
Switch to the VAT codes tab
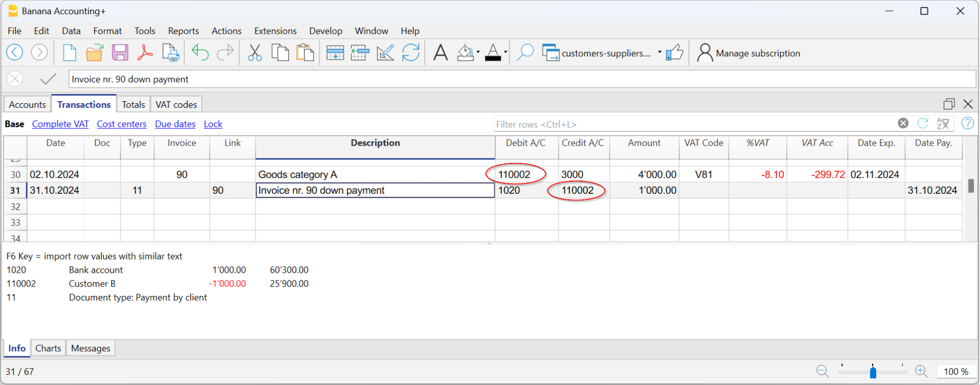click(176, 104)
